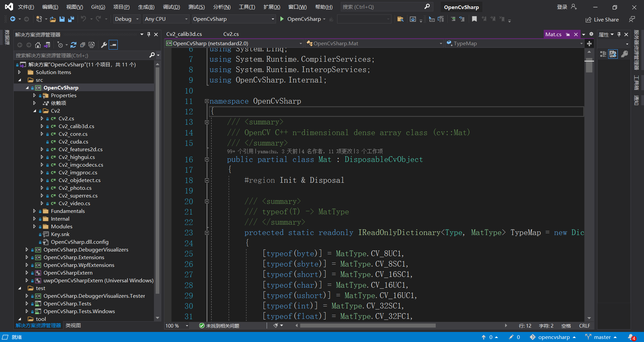Click the master branch button in status bar

601,337
